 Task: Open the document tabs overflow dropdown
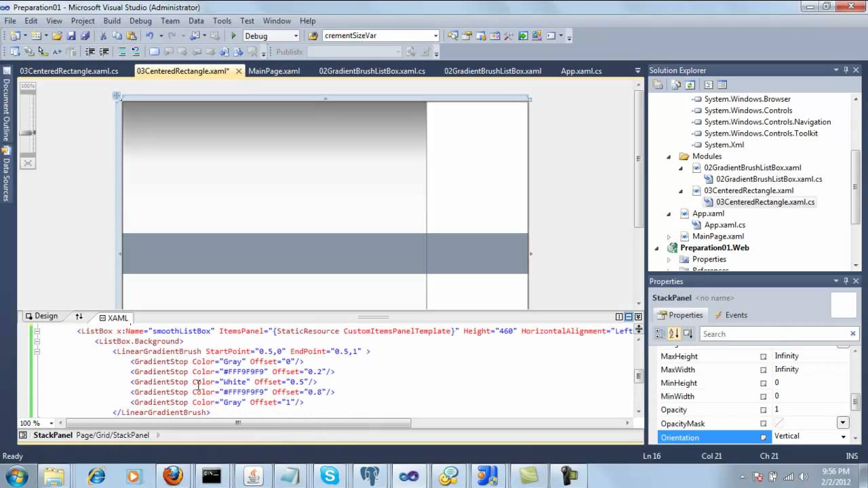pyautogui.click(x=637, y=70)
